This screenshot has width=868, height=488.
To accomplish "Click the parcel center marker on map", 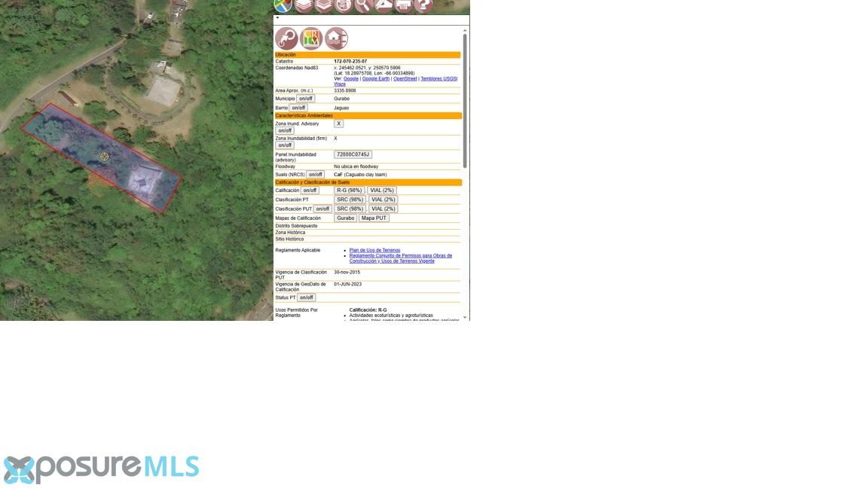I will tap(104, 157).
